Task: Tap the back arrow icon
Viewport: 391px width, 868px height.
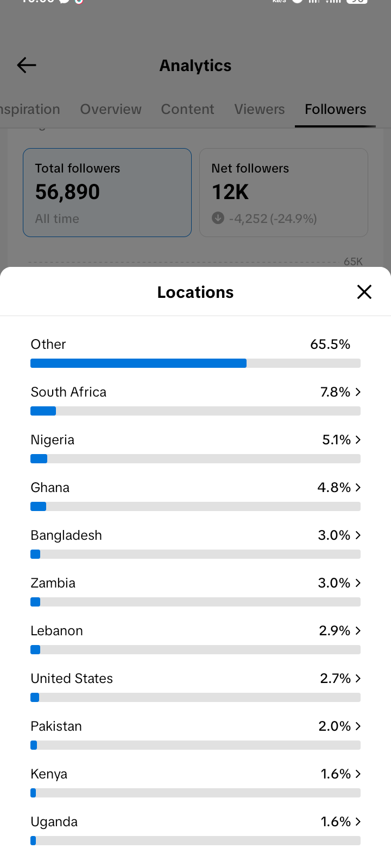Action: 27,65
